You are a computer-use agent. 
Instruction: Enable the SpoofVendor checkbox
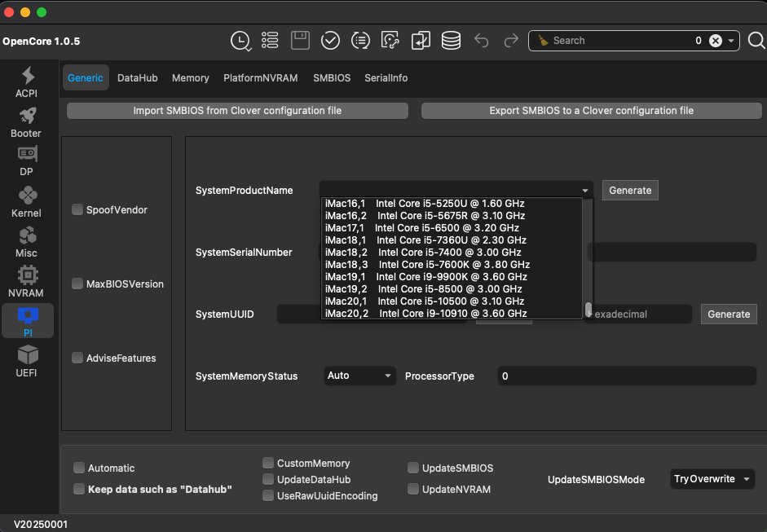pyautogui.click(x=77, y=209)
